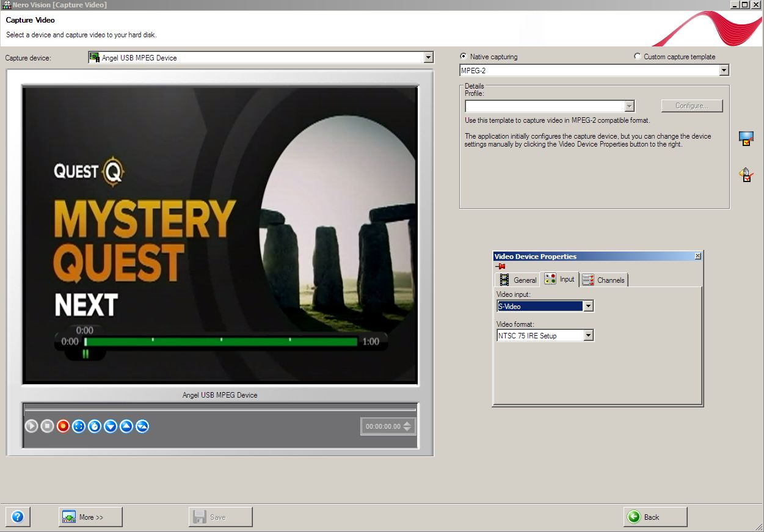Screen dimensions: 764x532
Task: Click the 'Video input:' label
Action: [x=514, y=294]
